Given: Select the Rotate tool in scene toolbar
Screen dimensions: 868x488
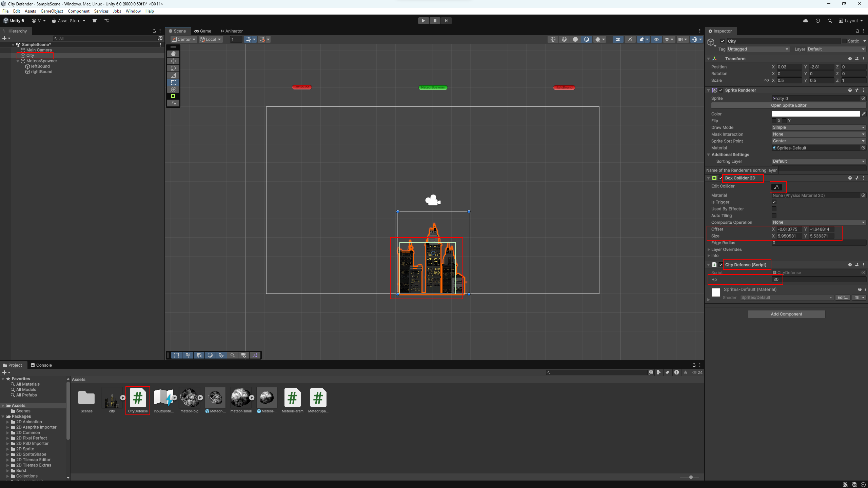Looking at the screenshot, I should pos(173,68).
